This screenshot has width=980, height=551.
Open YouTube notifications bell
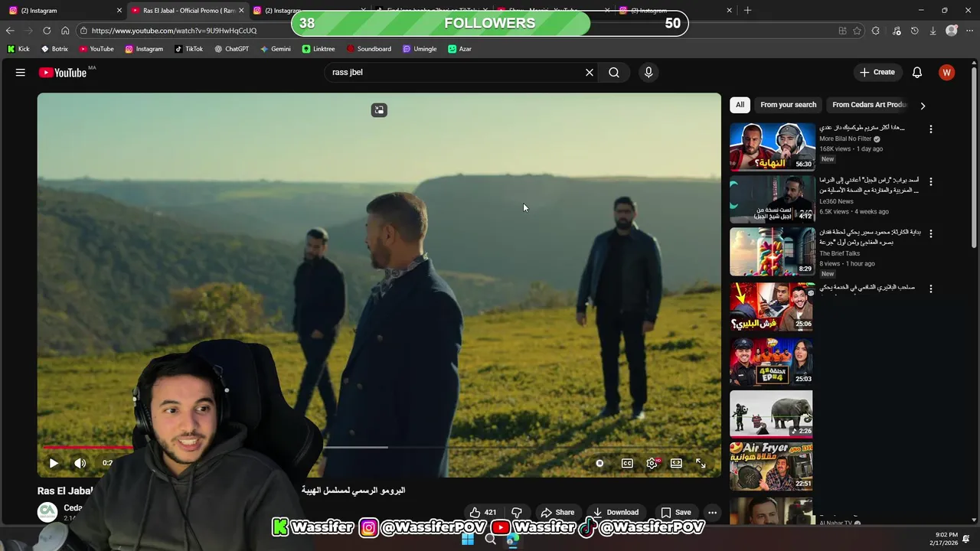917,73
